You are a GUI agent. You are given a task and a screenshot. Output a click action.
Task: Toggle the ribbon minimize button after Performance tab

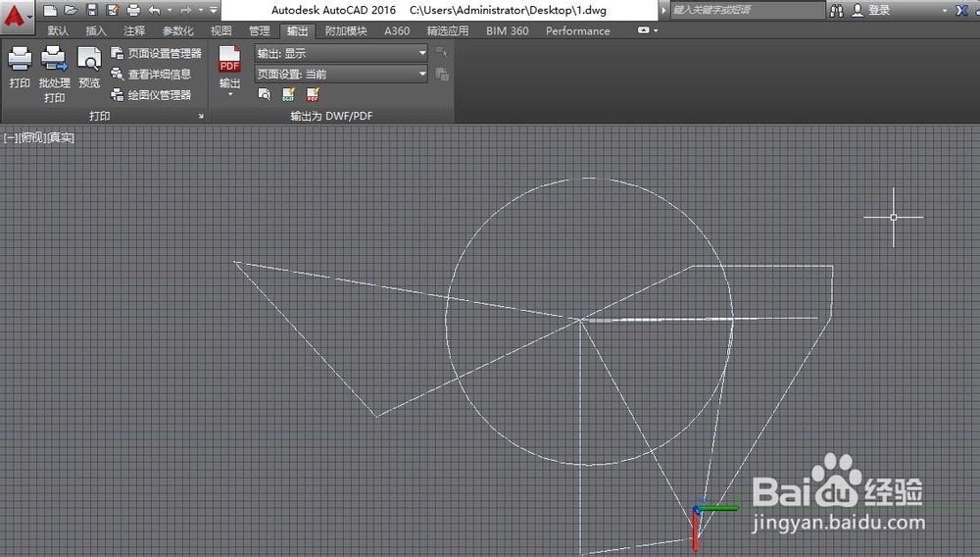pyautogui.click(x=643, y=30)
